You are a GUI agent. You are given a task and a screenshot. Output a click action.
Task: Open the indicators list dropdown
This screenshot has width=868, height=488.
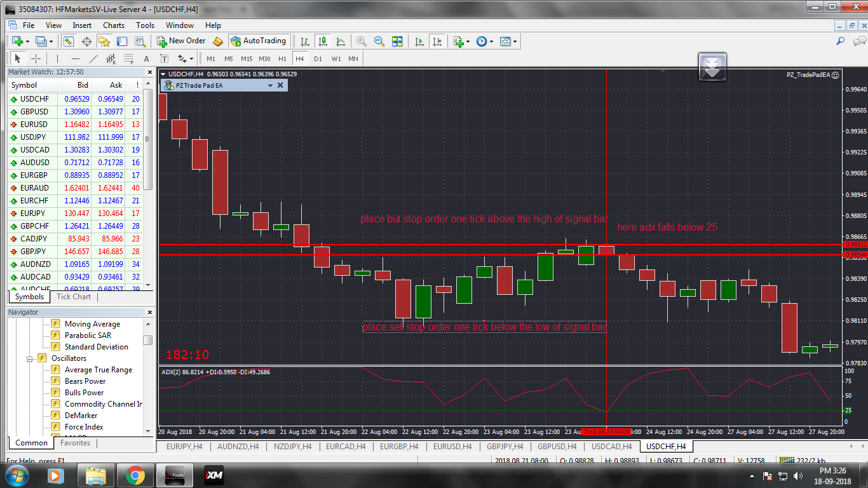click(468, 42)
